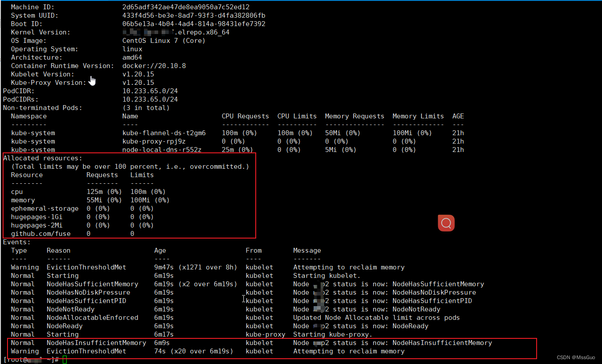Click the Kubelet Version value v1.20.15

point(138,74)
